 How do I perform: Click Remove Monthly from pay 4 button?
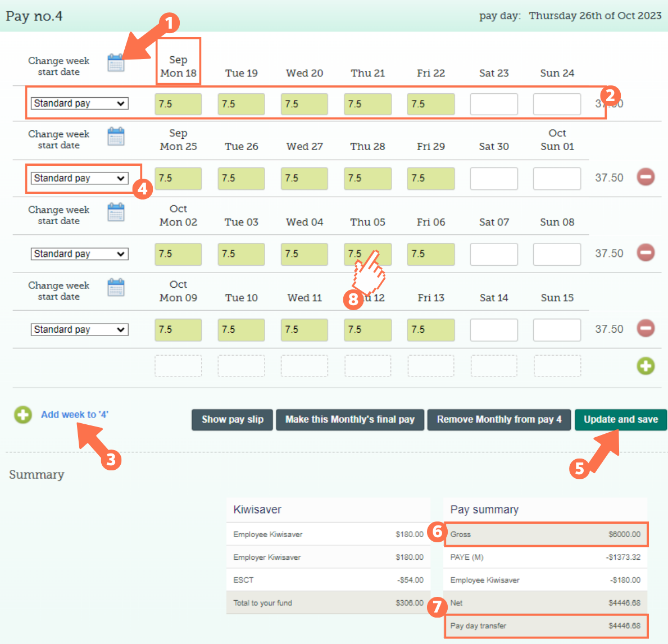click(499, 420)
